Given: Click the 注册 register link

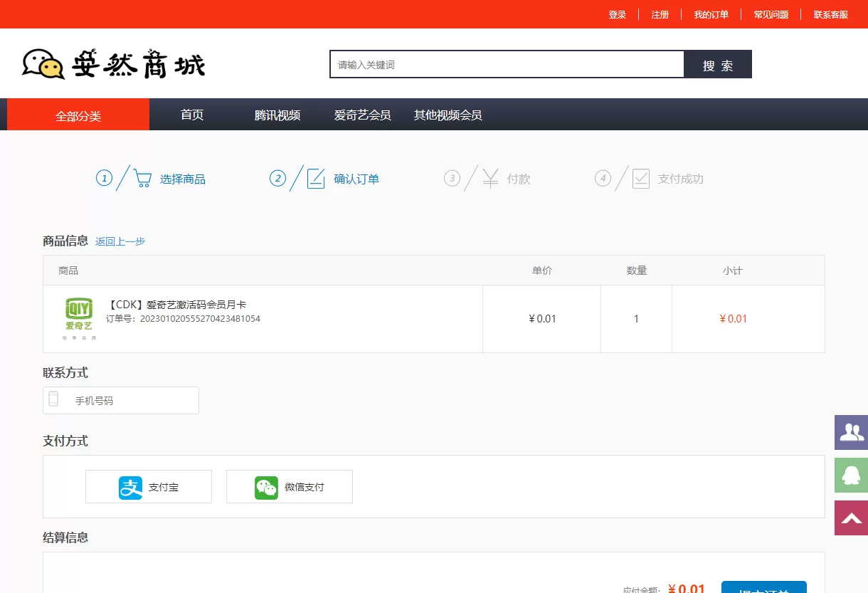Looking at the screenshot, I should tap(660, 14).
